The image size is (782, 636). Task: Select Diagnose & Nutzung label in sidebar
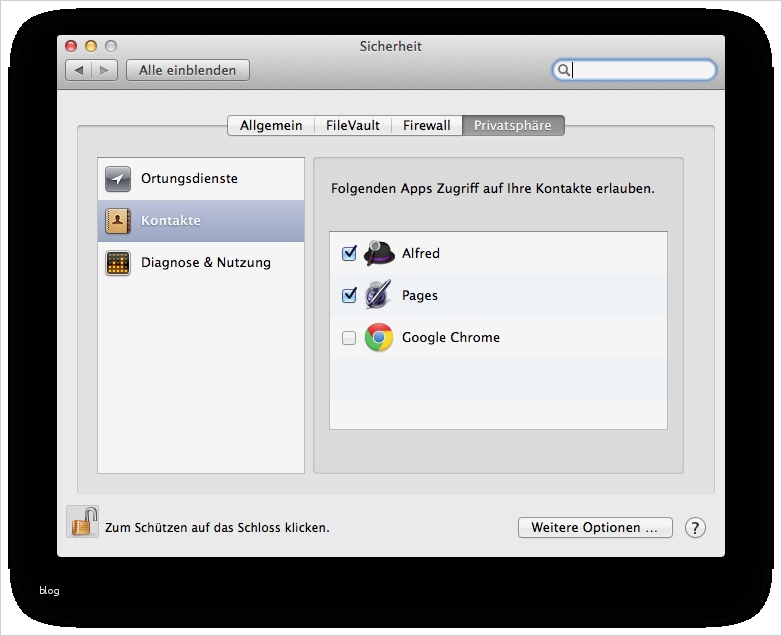[206, 262]
